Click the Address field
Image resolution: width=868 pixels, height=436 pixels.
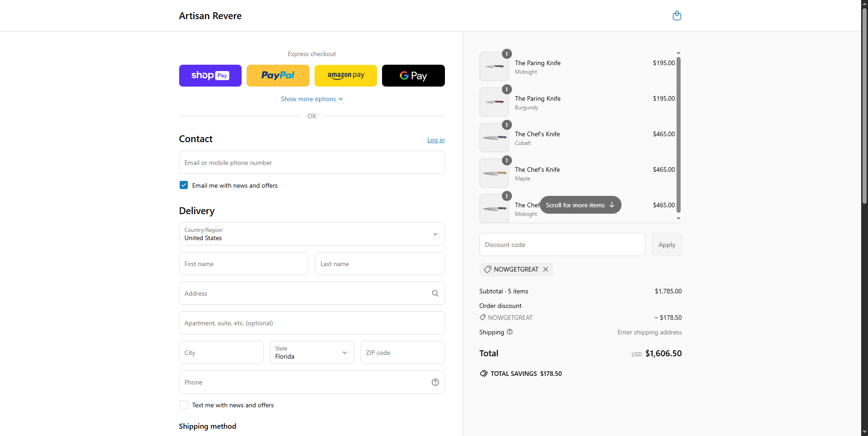click(312, 293)
